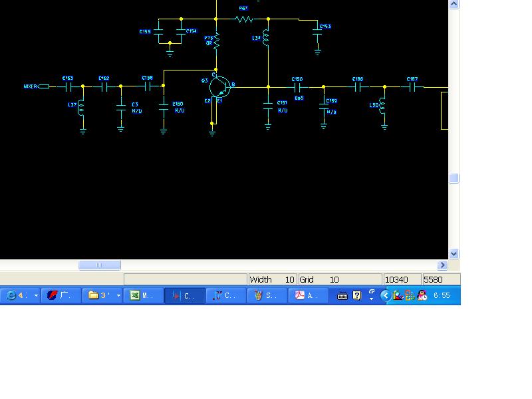Screen dimensions: 532x399
Task: Open the red-blue F application taskbar button
Action: point(61,295)
